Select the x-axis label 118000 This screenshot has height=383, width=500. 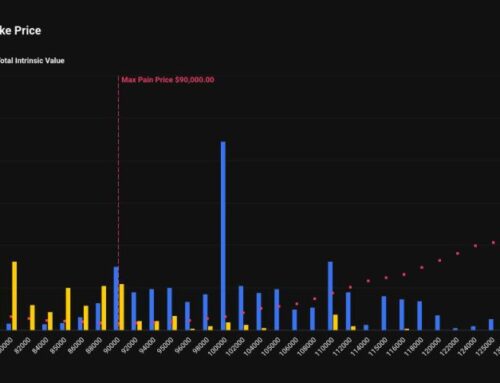414,347
